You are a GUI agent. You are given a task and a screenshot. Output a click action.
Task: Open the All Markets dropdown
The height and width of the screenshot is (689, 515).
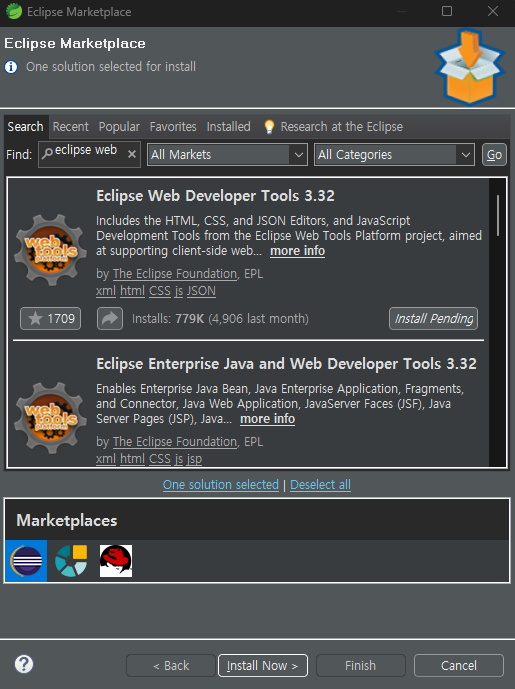coord(227,155)
